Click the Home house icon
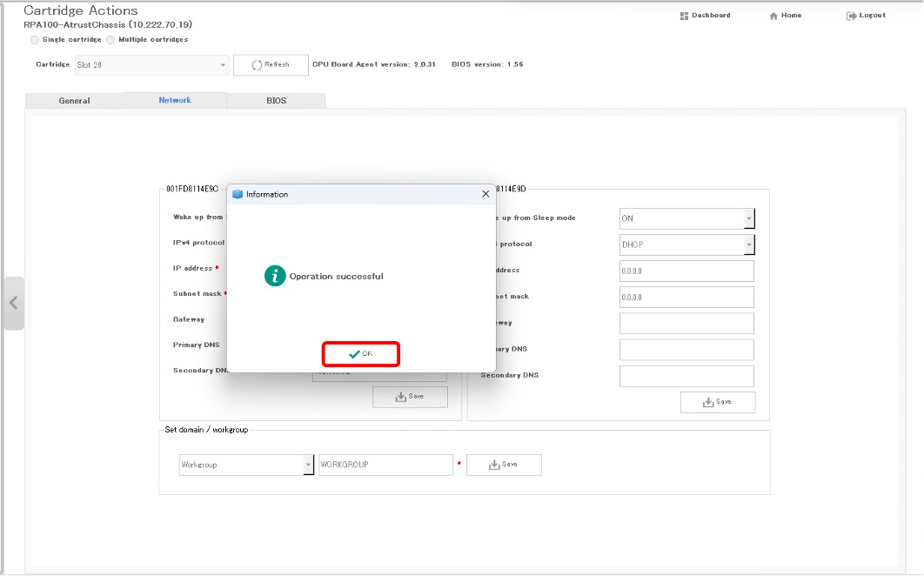 (x=773, y=16)
